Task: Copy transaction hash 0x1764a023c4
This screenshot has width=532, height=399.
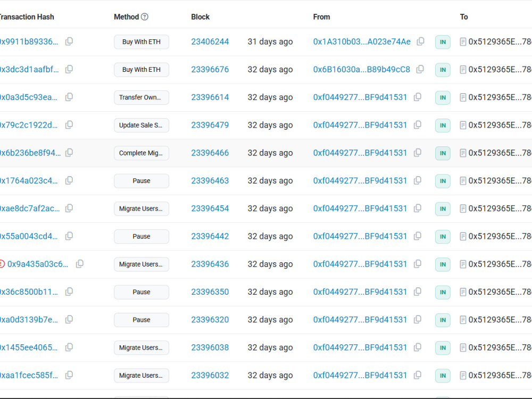Action: coord(69,180)
